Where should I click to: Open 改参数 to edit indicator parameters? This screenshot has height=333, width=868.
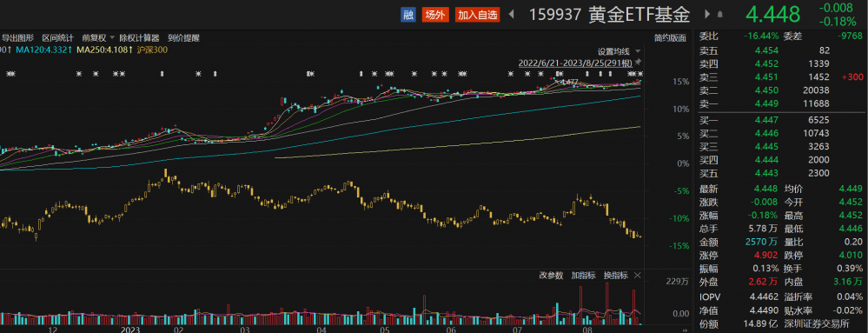tap(551, 276)
